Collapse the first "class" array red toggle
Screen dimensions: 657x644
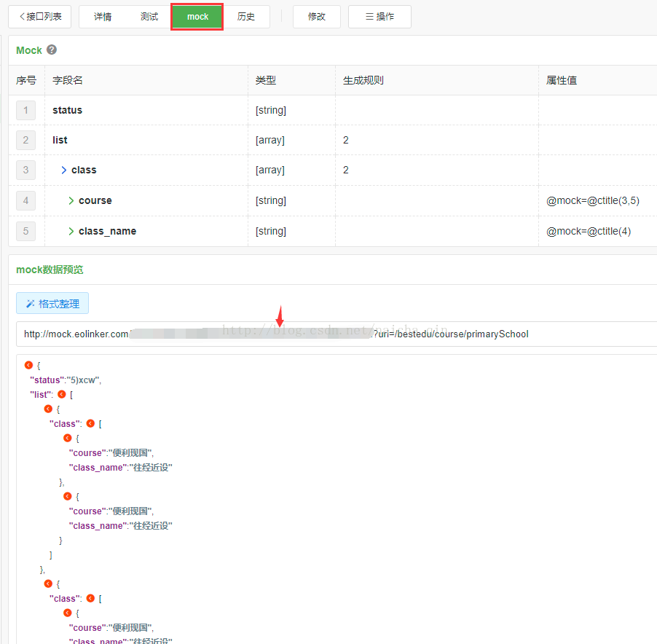coord(90,423)
